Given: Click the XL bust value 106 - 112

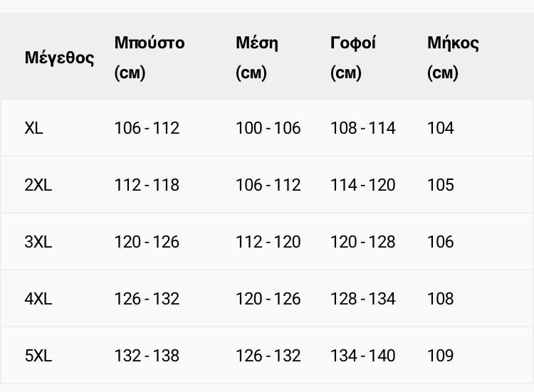Looking at the screenshot, I should tap(147, 128).
